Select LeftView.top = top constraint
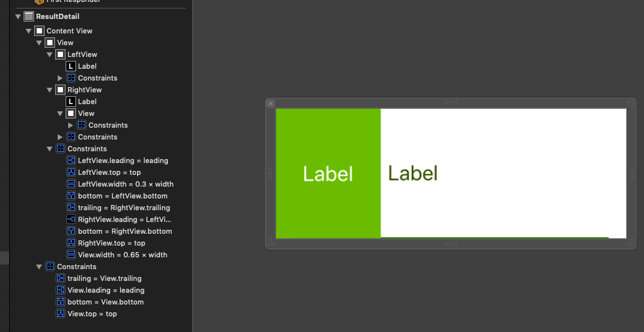 pos(110,172)
